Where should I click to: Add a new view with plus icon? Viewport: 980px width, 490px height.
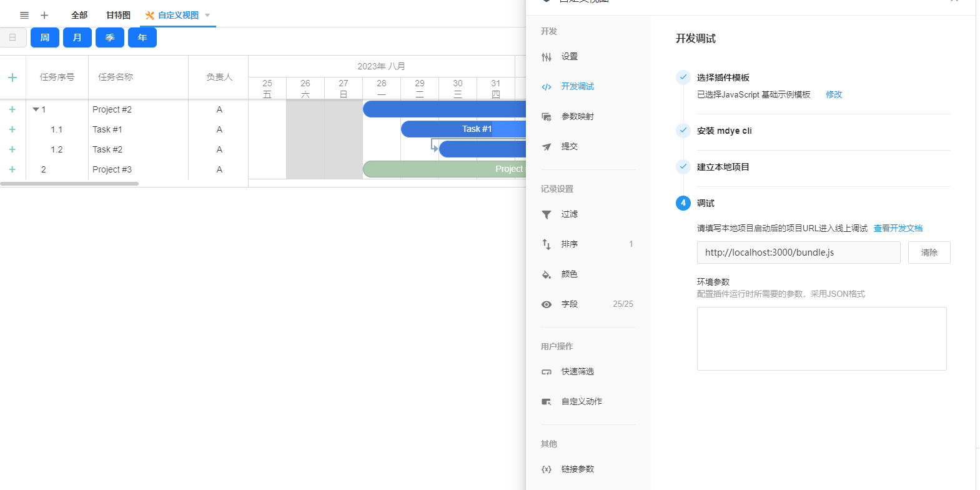click(44, 15)
